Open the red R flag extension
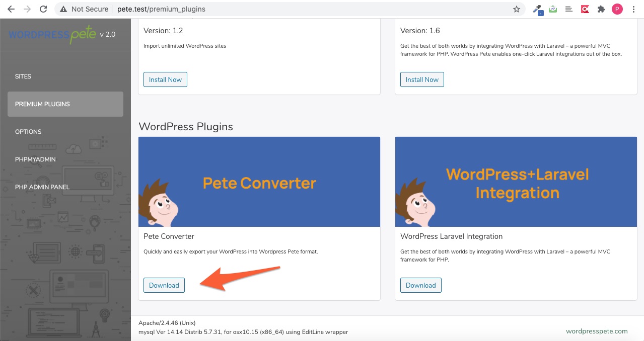Image resolution: width=644 pixels, height=341 pixels. (585, 9)
